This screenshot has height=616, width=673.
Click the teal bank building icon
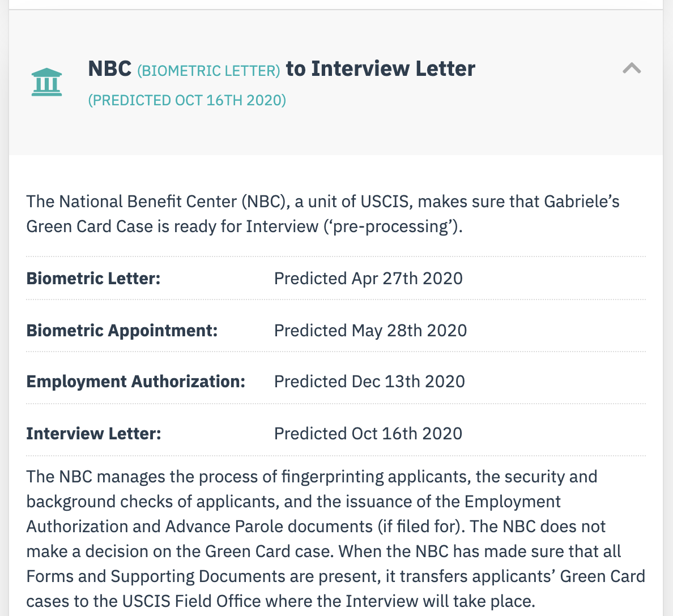click(x=47, y=82)
